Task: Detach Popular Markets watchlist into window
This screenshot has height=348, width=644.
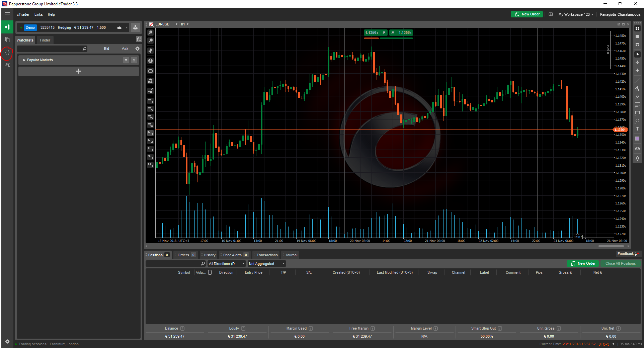Action: click(x=134, y=60)
